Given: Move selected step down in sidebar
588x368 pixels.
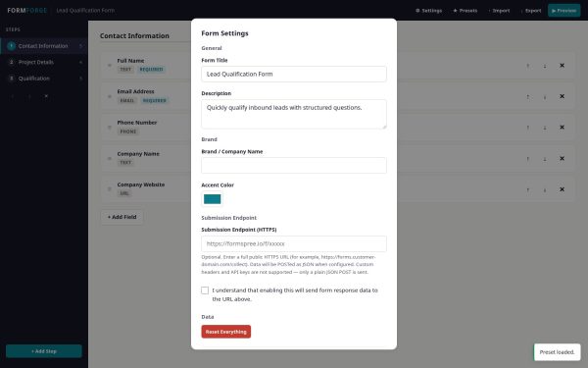Looking at the screenshot, I should (x=29, y=96).
